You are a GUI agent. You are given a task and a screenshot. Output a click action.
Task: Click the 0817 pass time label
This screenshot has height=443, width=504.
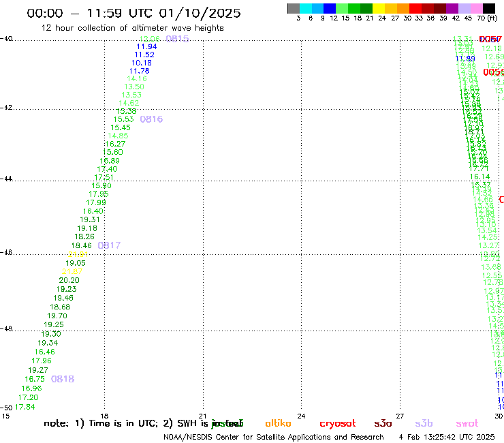pos(109,245)
